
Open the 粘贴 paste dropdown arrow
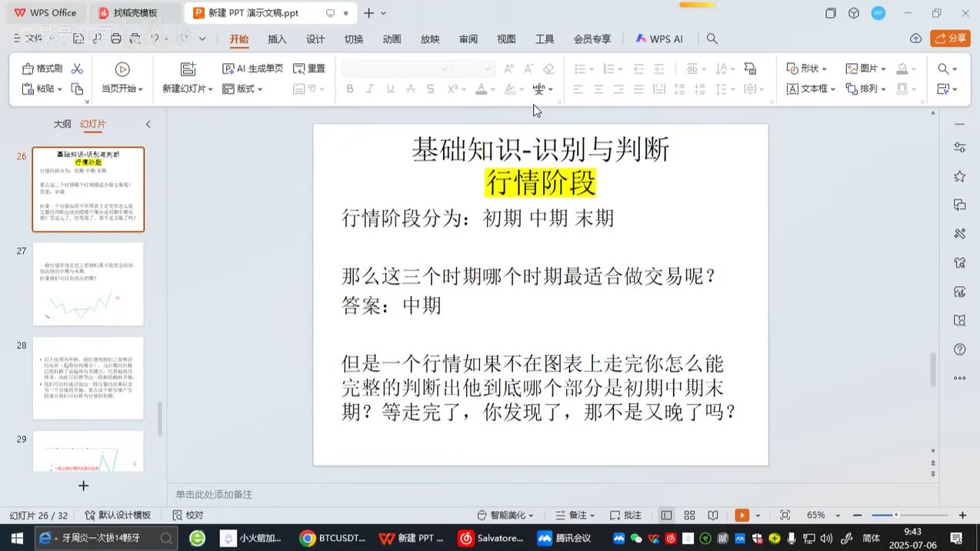point(59,89)
